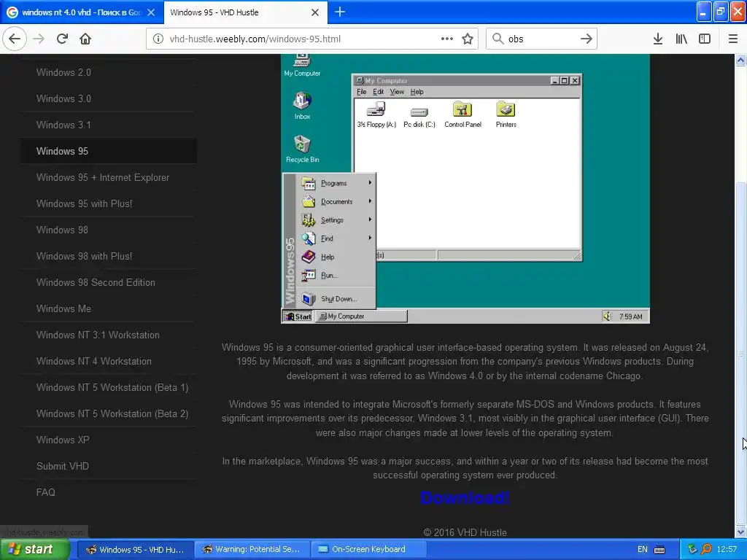Close the Windows 95 - VHD Hustle tab
Viewport: 747px width, 560px height.
coord(315,12)
